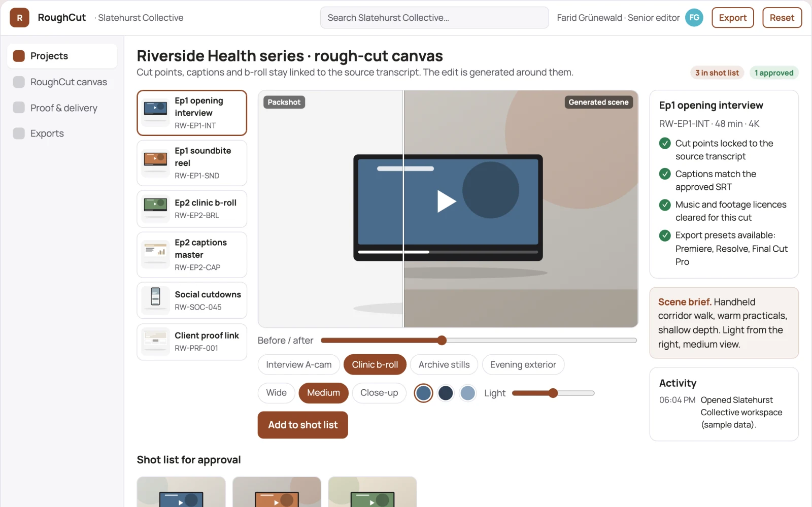Click the check icon beside Cut points locked
The width and height of the screenshot is (812, 507).
[665, 143]
